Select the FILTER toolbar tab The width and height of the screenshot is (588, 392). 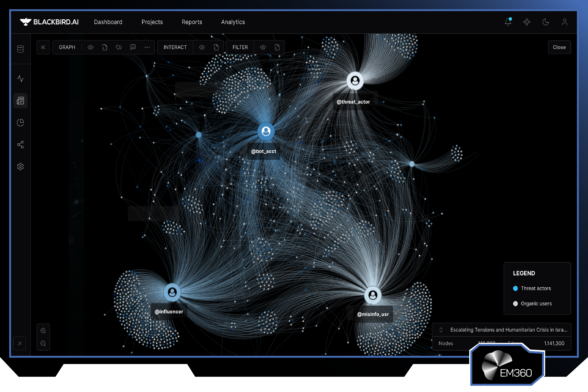click(240, 47)
